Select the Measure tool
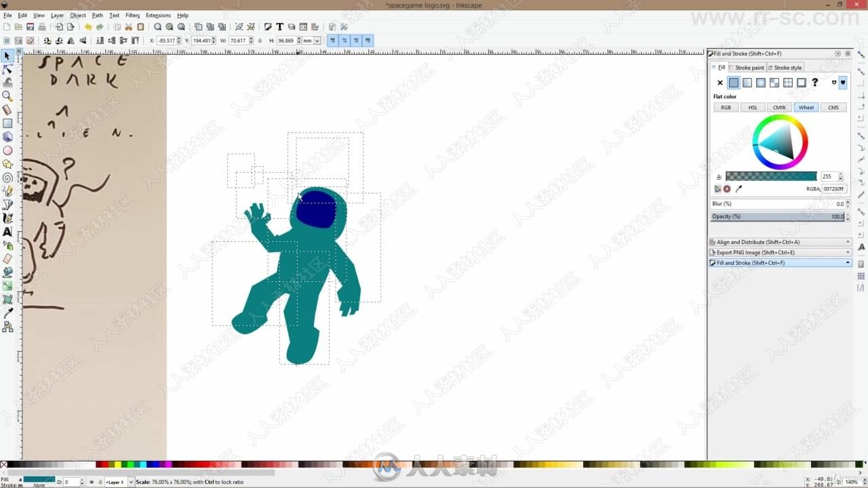The width and height of the screenshot is (868, 488). click(7, 110)
